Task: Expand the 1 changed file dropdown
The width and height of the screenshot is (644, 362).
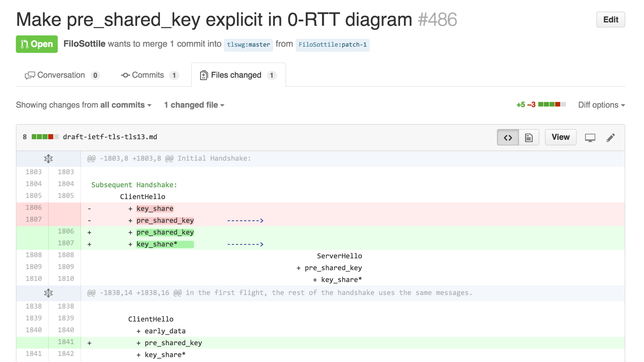Action: [x=194, y=105]
